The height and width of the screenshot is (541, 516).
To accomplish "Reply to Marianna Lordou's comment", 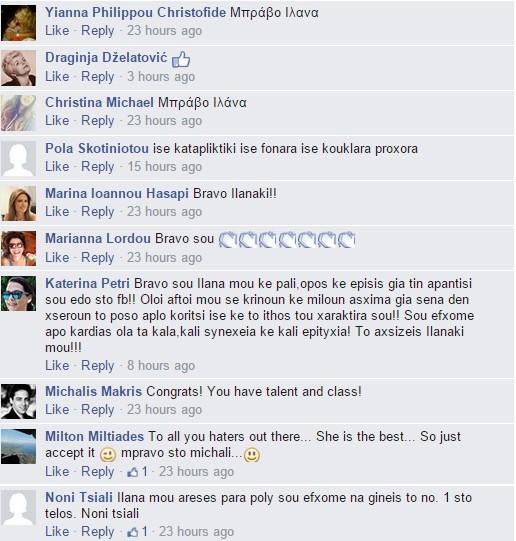I will click(98, 258).
